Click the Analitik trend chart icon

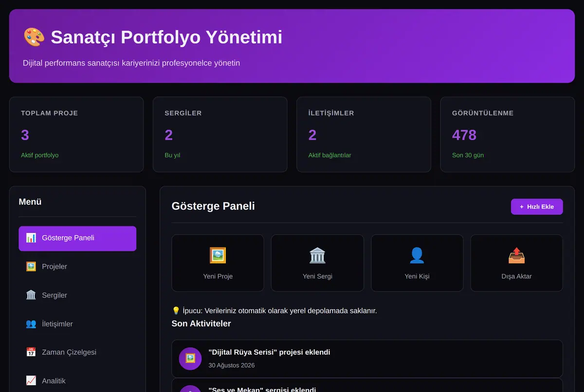click(31, 381)
